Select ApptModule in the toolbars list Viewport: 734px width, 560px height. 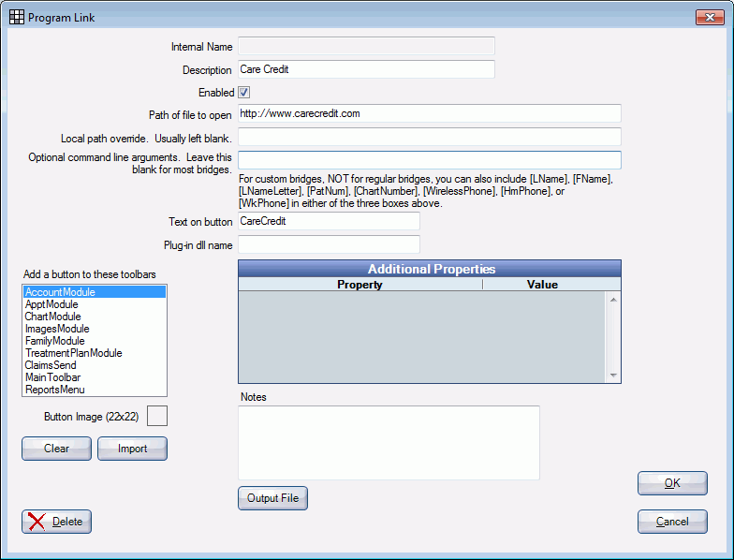click(95, 304)
